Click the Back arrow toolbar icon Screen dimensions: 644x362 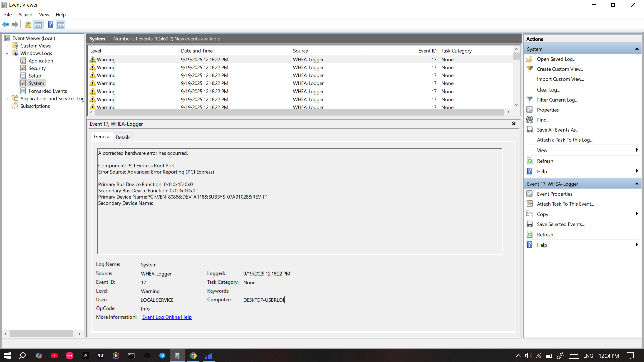pos(5,24)
